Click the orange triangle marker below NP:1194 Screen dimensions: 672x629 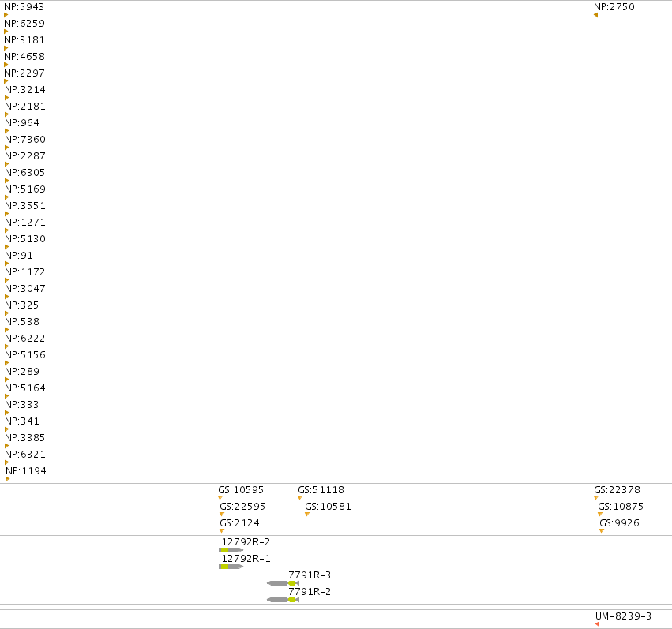point(8,479)
